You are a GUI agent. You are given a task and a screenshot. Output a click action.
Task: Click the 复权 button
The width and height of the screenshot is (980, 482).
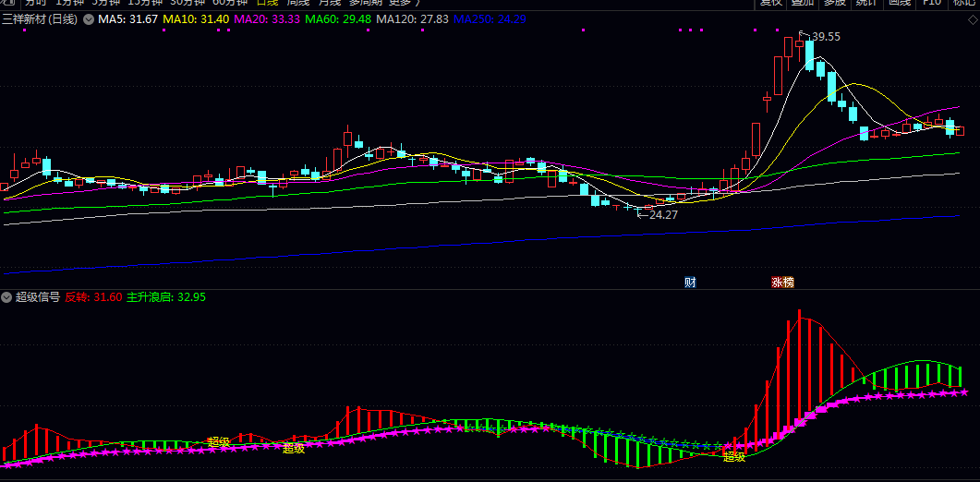tap(771, 3)
